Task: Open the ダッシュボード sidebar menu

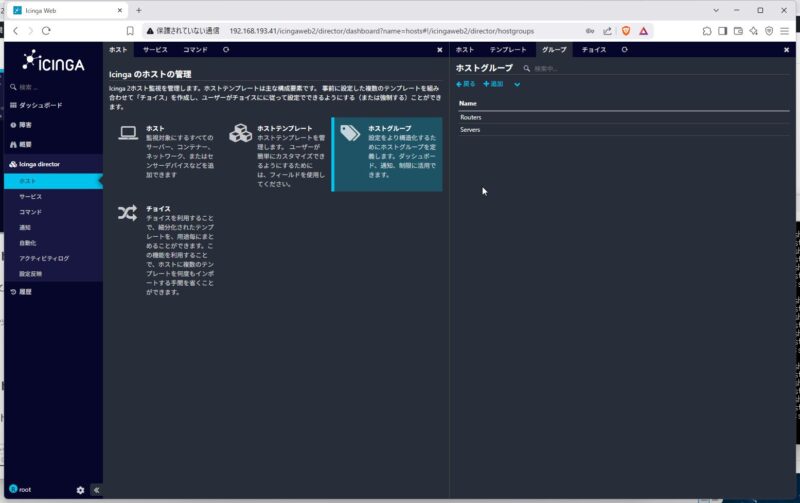Action: tap(40, 105)
